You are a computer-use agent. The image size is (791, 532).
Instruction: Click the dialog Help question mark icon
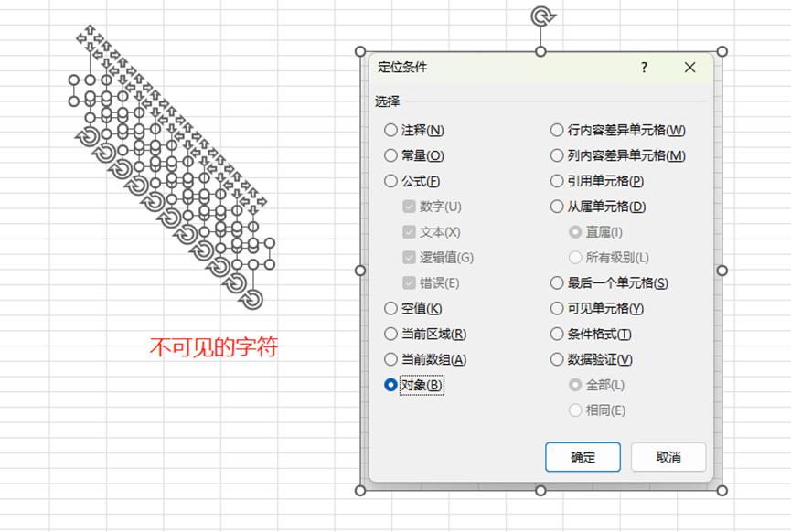(x=643, y=68)
